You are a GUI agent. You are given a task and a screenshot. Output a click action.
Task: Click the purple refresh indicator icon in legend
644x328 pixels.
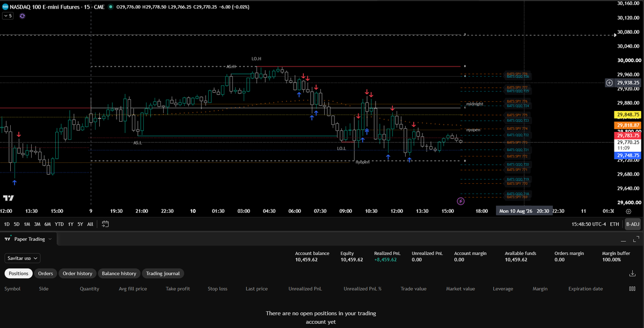tap(22, 16)
